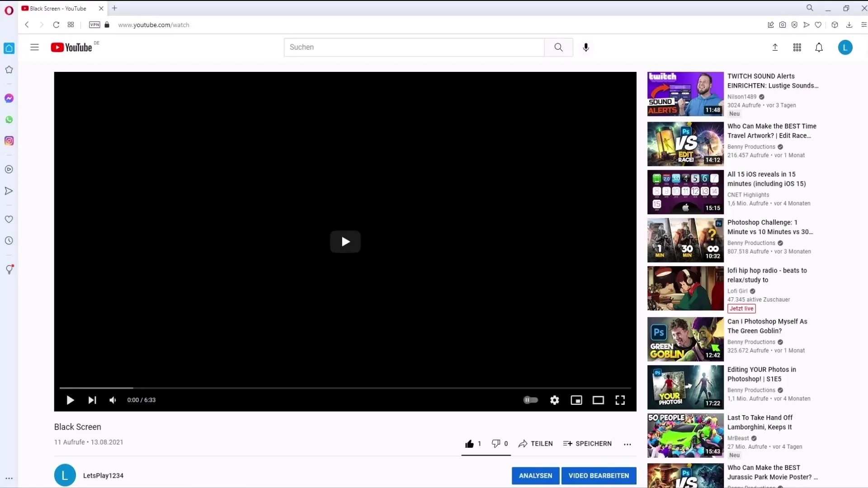Toggle mute on the video player
The height and width of the screenshot is (488, 868).
pyautogui.click(x=113, y=400)
